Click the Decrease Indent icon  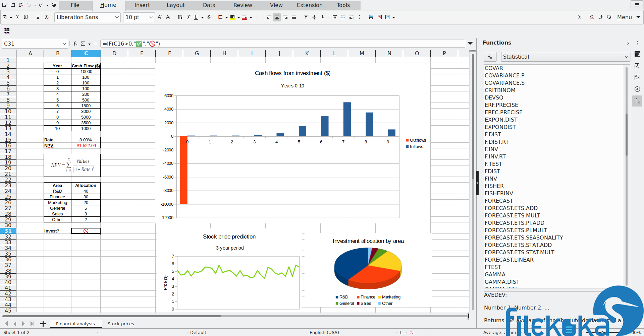click(x=343, y=17)
